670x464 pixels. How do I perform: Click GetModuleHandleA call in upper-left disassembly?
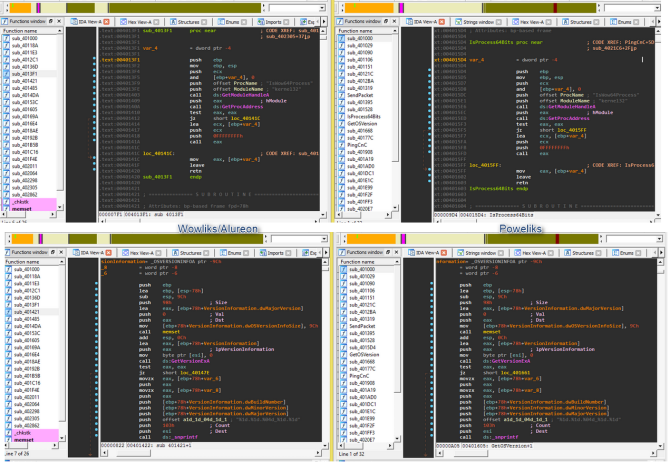[x=245, y=95]
